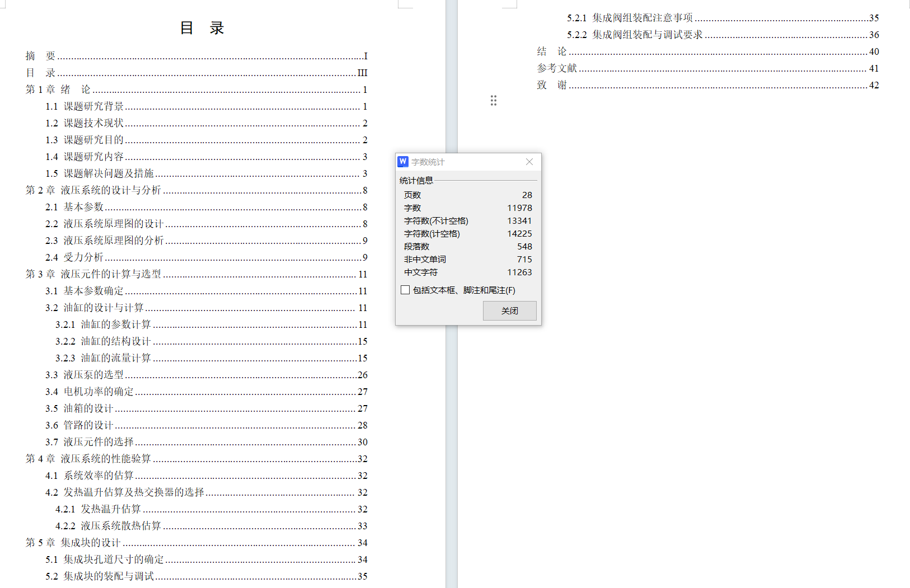Image resolution: width=910 pixels, height=588 pixels.
Task: Go to 1.3 课题研究目的
Action: (x=207, y=140)
